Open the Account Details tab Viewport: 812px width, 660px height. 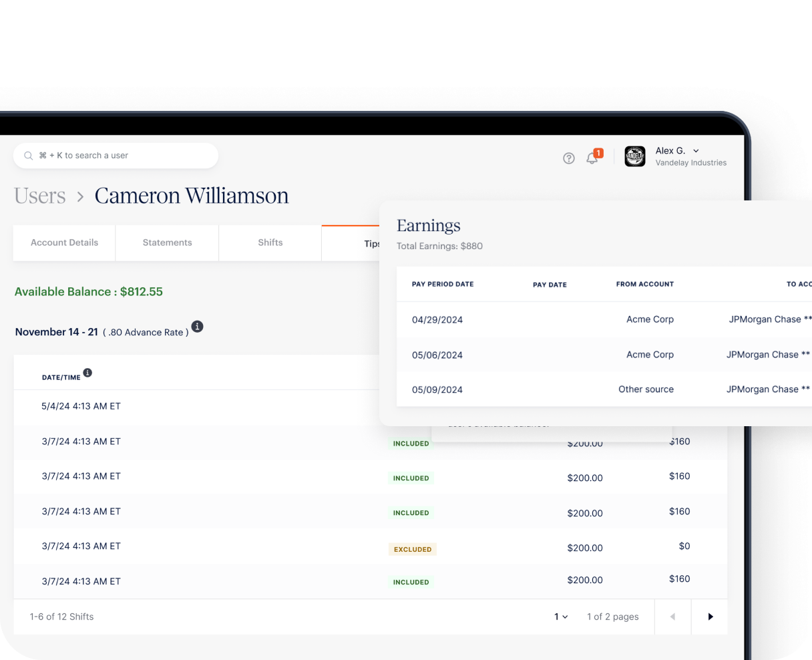[64, 242]
